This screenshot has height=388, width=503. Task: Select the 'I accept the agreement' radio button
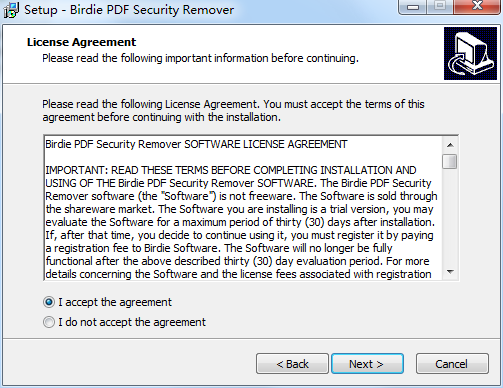coord(49,302)
